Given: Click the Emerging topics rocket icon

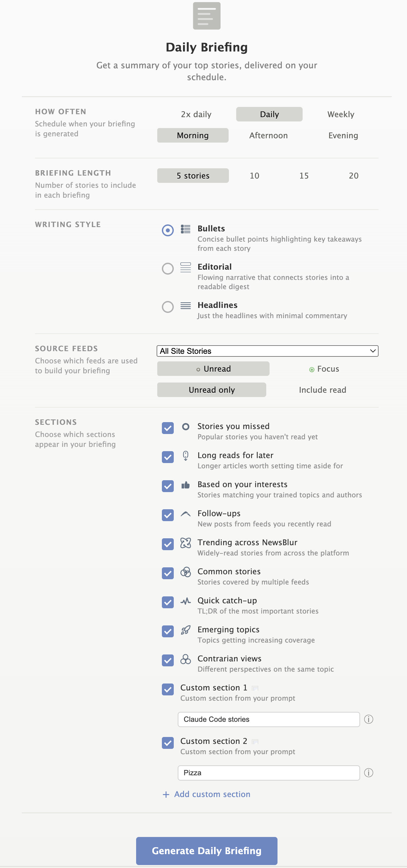Looking at the screenshot, I should pyautogui.click(x=185, y=630).
